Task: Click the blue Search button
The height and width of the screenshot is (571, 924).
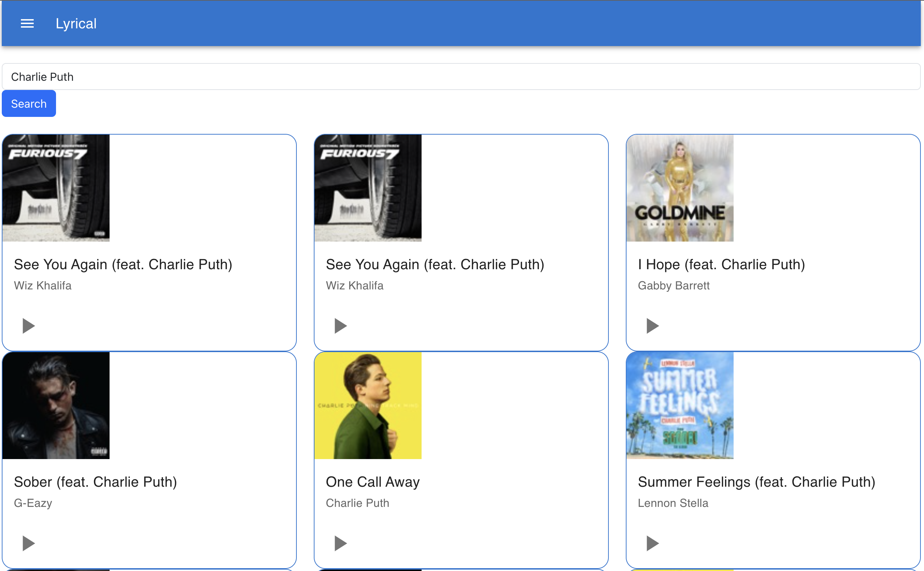Action: click(29, 103)
